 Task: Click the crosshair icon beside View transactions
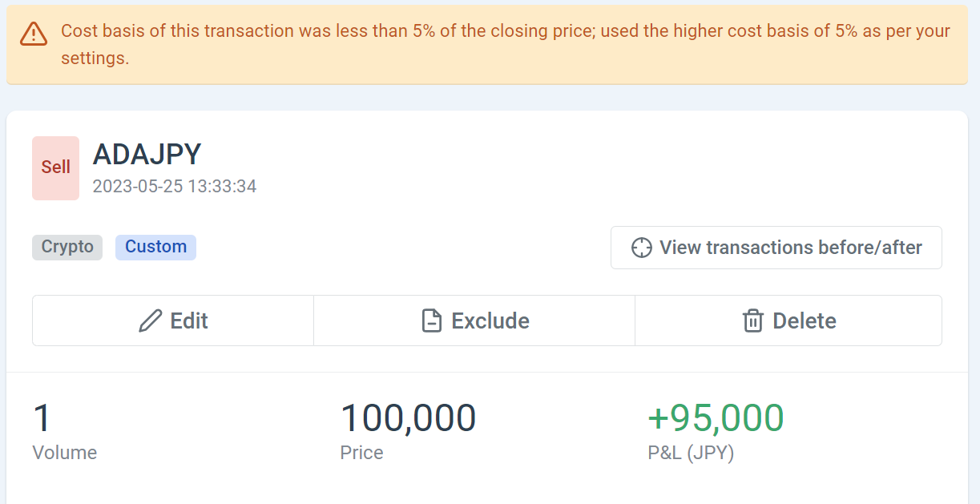pos(641,248)
